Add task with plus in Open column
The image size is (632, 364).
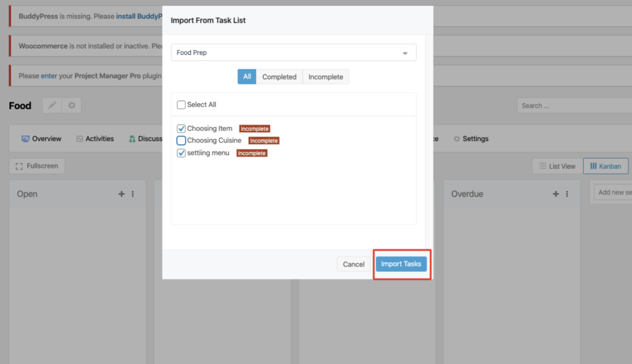point(122,194)
